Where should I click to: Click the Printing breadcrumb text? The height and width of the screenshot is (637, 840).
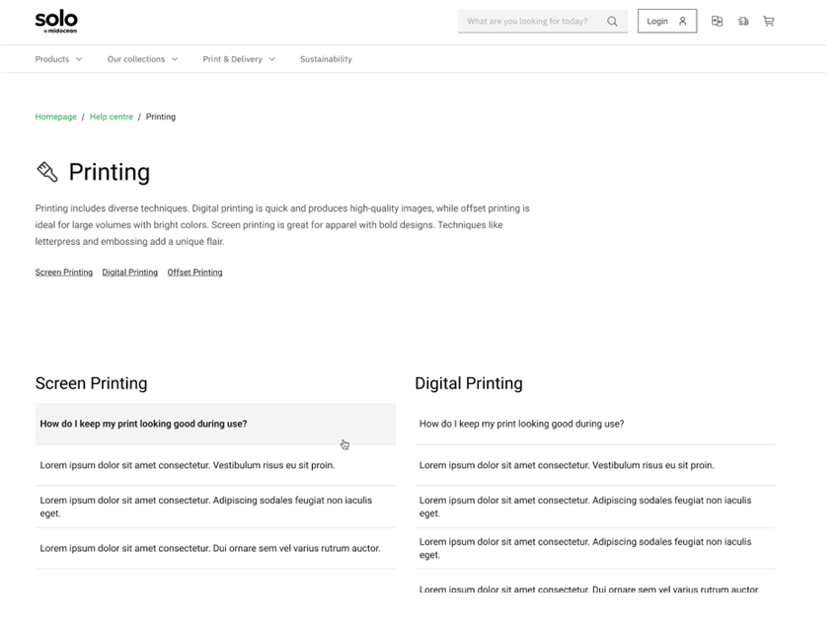[x=161, y=117]
